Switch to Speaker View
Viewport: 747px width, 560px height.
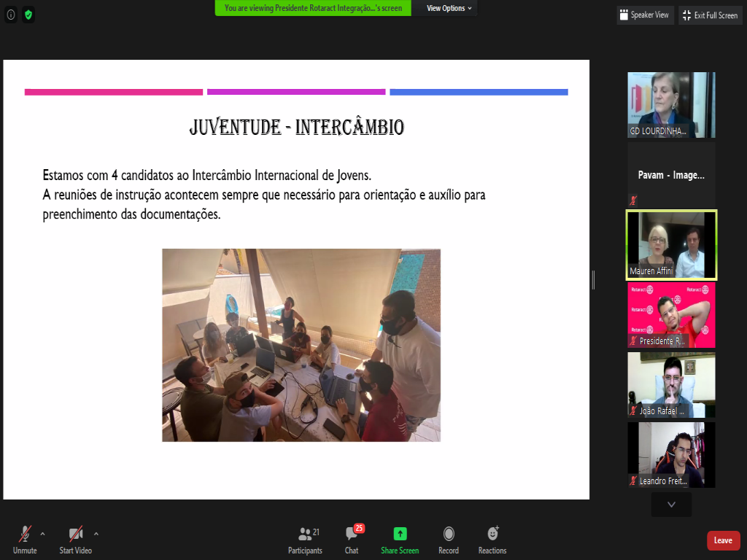pos(644,15)
